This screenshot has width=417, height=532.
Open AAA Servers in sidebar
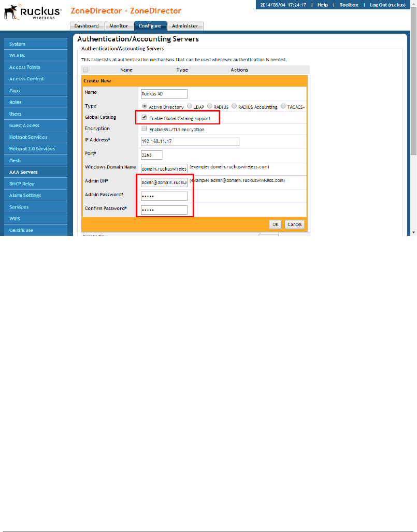36,172
